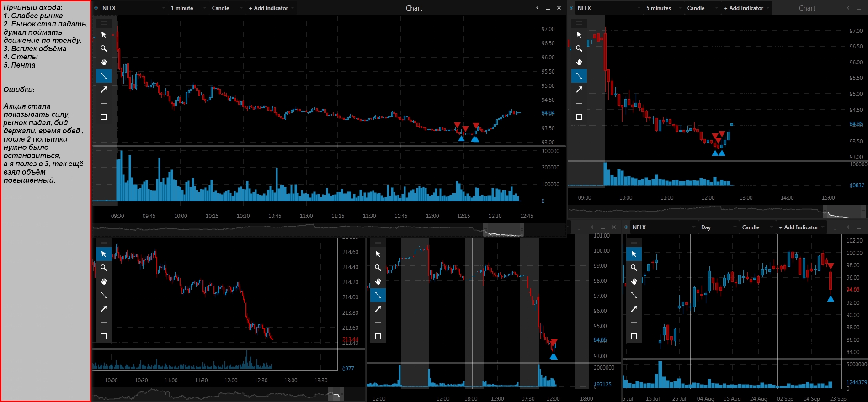The height and width of the screenshot is (402, 868).
Task: Open the hamburger menu above bottom-left chart tools
Action: (104, 242)
